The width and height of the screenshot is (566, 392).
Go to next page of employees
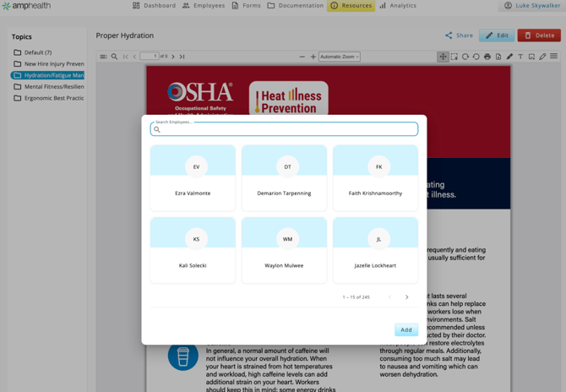pos(407,297)
